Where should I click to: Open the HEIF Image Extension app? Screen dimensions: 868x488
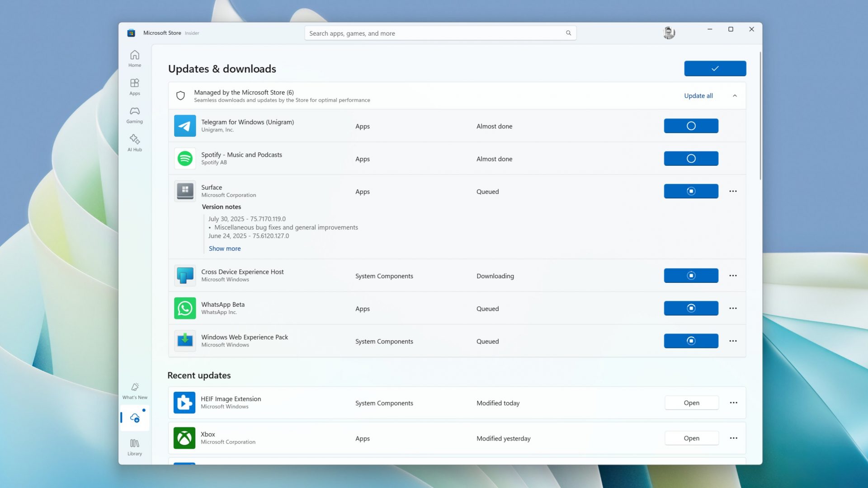pyautogui.click(x=691, y=403)
